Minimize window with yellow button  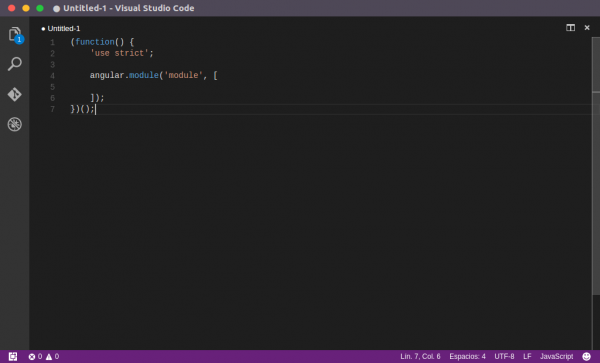click(x=26, y=8)
